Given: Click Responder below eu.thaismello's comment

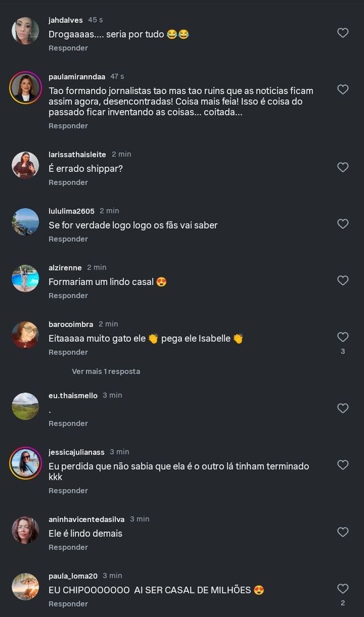Looking at the screenshot, I should pyautogui.click(x=68, y=423).
